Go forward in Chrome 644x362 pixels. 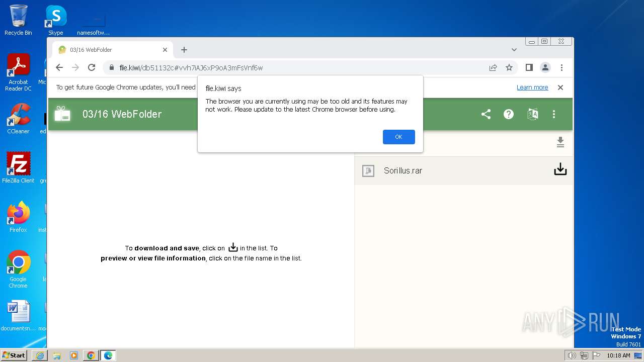(x=75, y=67)
